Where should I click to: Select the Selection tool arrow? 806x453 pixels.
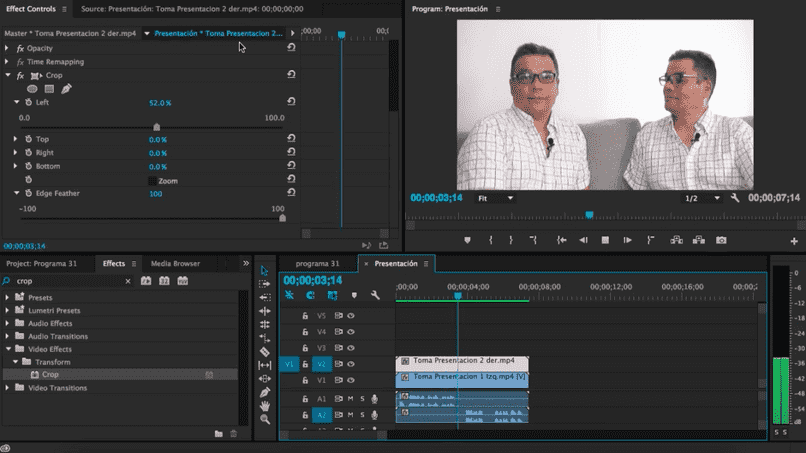pos(264,270)
